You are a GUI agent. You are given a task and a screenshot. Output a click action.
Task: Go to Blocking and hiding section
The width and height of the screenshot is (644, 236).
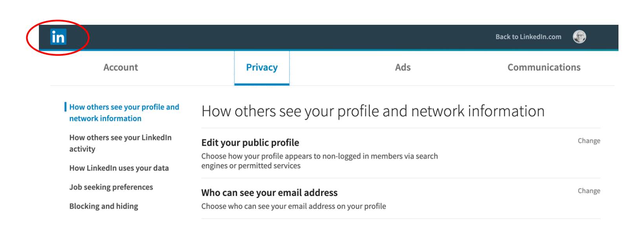pos(104,206)
